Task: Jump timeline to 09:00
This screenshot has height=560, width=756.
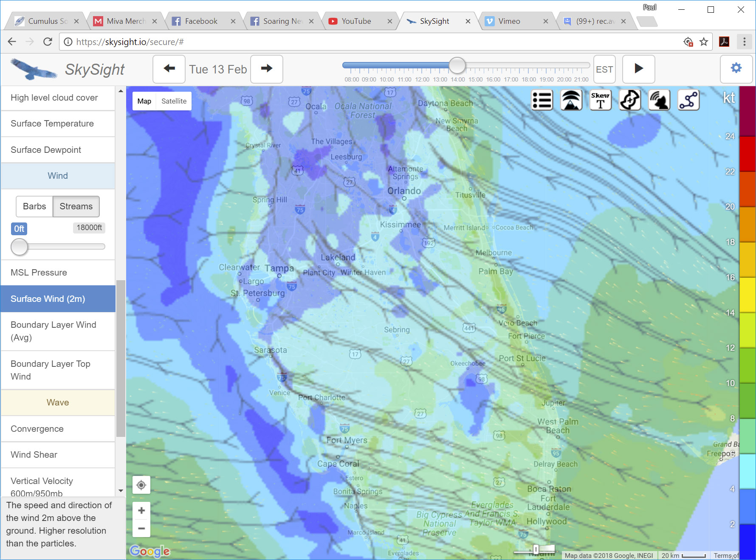Action: pyautogui.click(x=369, y=79)
